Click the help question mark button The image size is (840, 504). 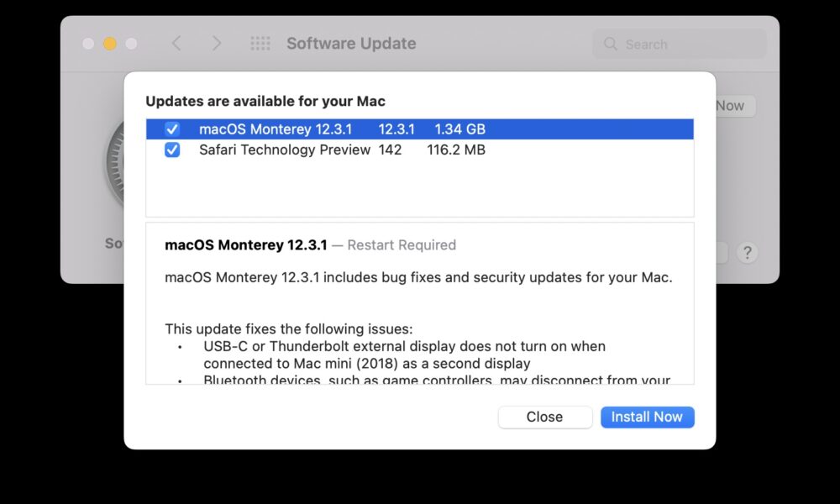tap(747, 252)
